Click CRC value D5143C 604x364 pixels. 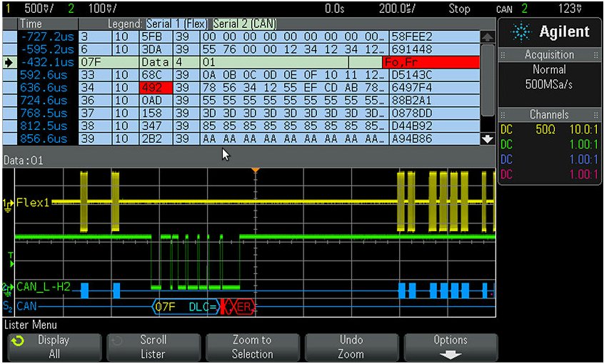412,75
